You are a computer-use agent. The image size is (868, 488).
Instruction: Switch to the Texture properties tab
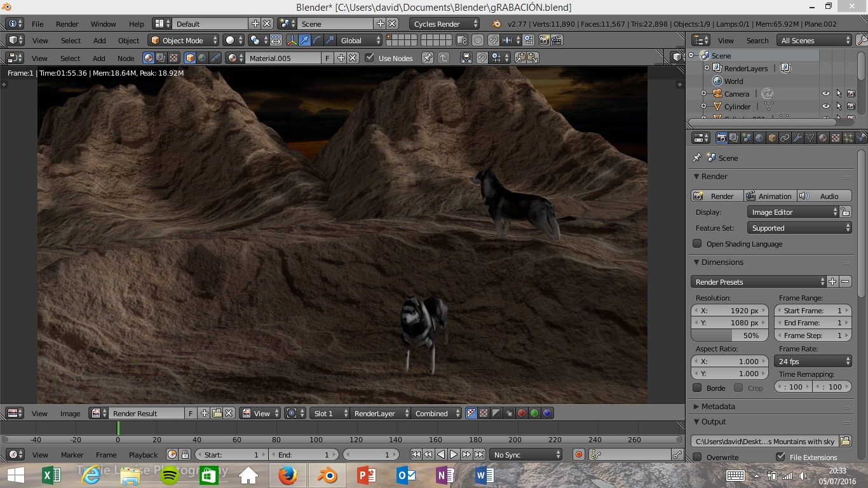tap(836, 138)
